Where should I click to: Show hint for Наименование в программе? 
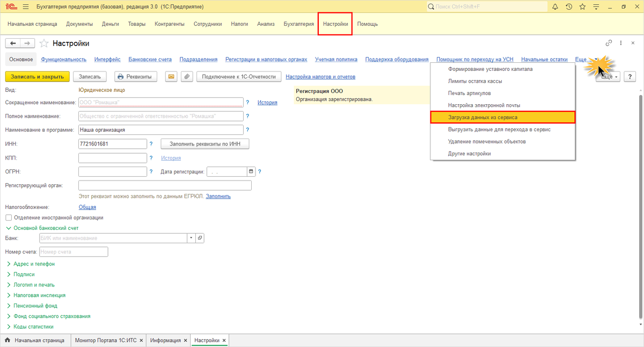coord(247,129)
